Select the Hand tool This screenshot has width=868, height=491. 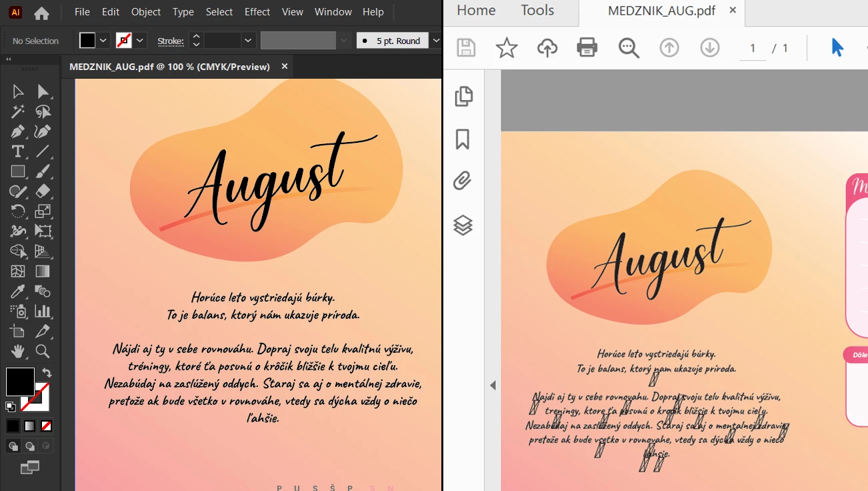(18, 351)
